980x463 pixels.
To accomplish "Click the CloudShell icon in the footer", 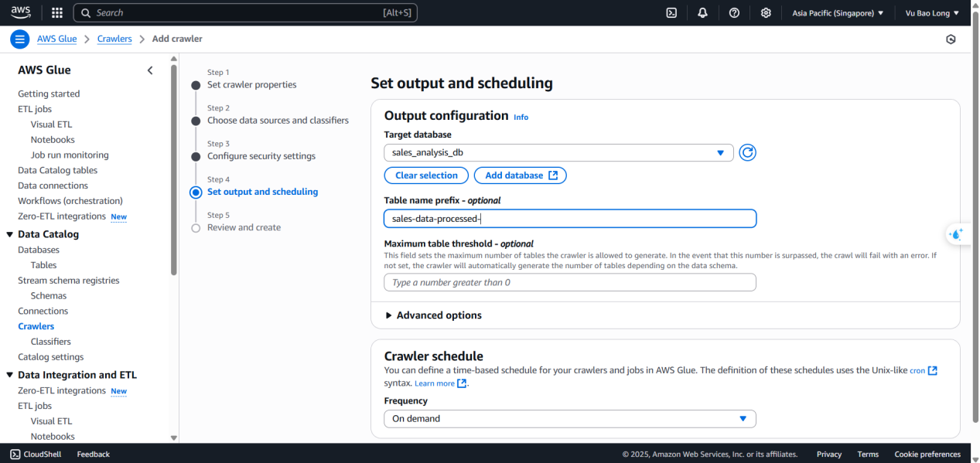I will pos(15,454).
